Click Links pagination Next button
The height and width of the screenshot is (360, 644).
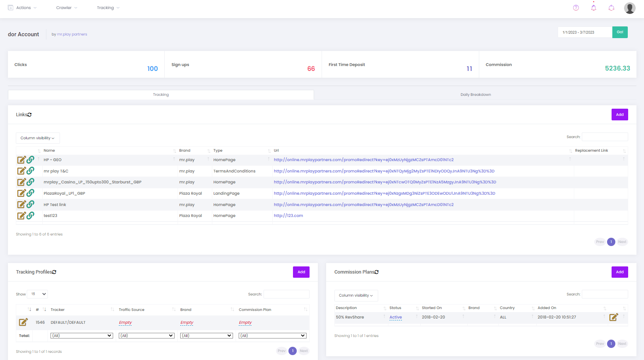[x=622, y=242]
